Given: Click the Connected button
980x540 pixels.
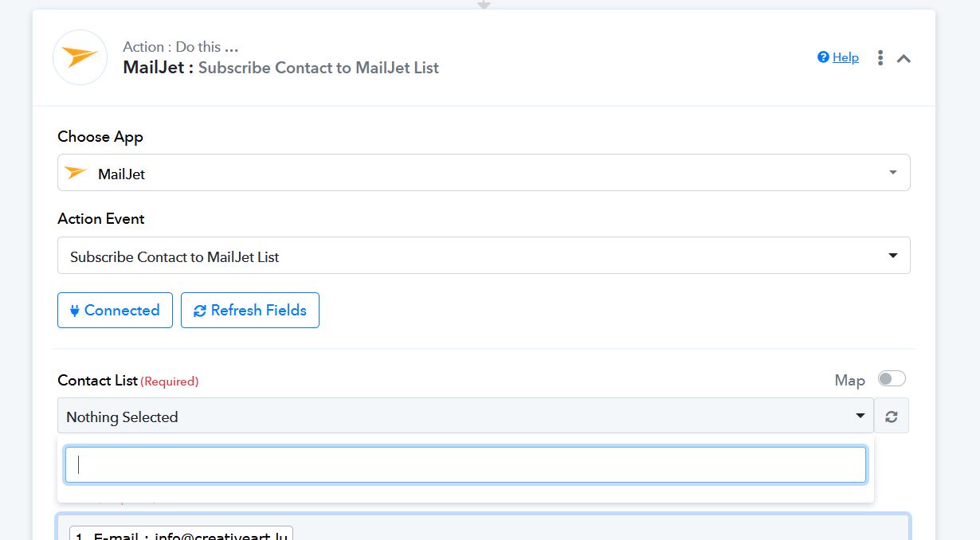Looking at the screenshot, I should (x=115, y=311).
